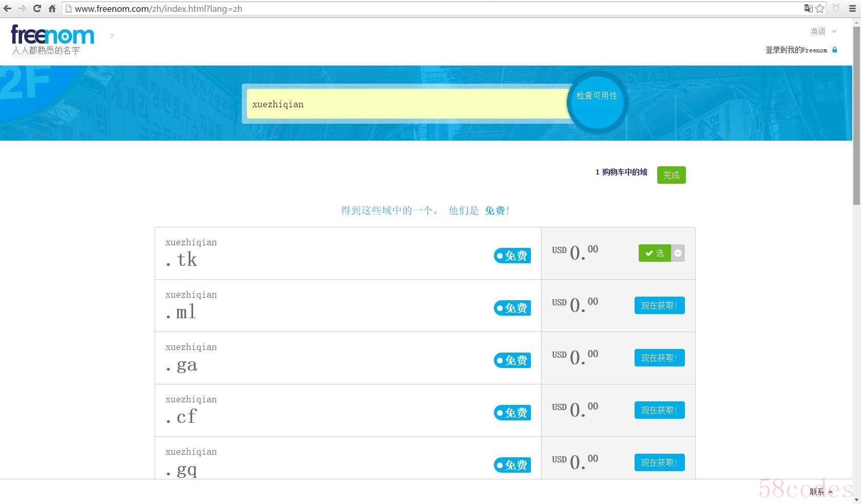Get the .ga domain now
The height and width of the screenshot is (504, 861).
(x=659, y=358)
